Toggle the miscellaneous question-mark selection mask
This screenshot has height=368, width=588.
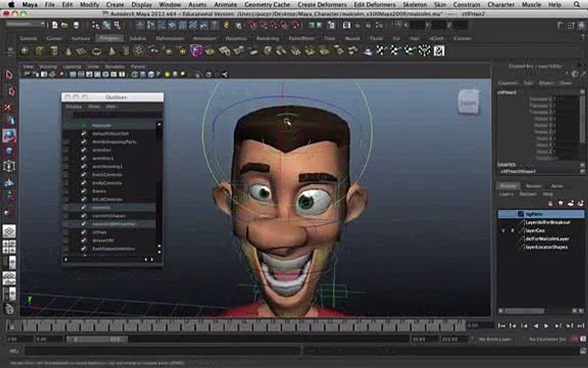(x=214, y=25)
